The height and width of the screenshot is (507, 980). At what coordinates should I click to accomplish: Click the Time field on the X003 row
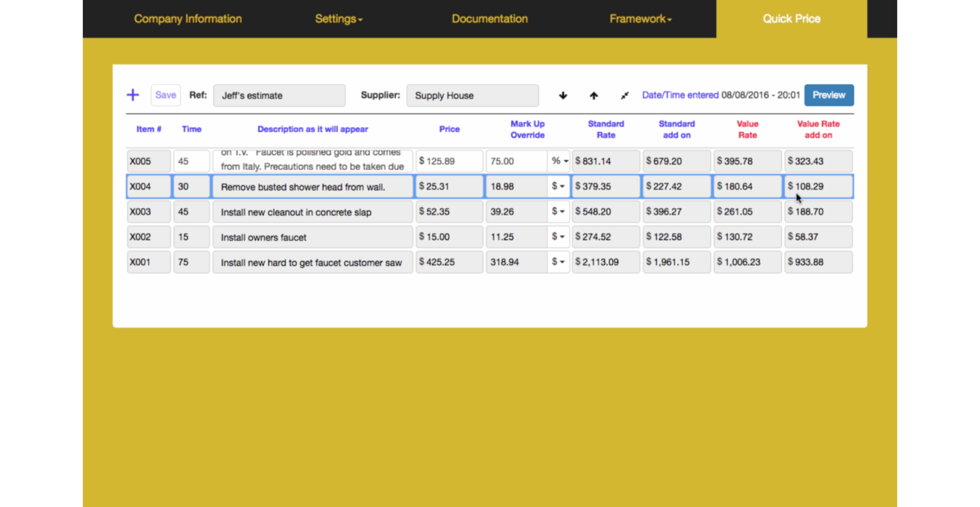191,211
